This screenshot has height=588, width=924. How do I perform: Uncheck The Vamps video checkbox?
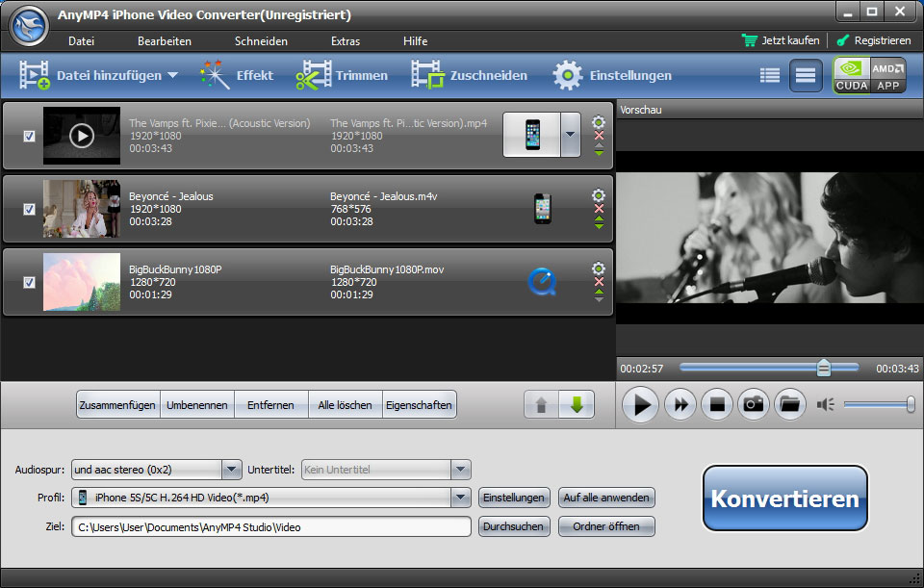tap(29, 136)
